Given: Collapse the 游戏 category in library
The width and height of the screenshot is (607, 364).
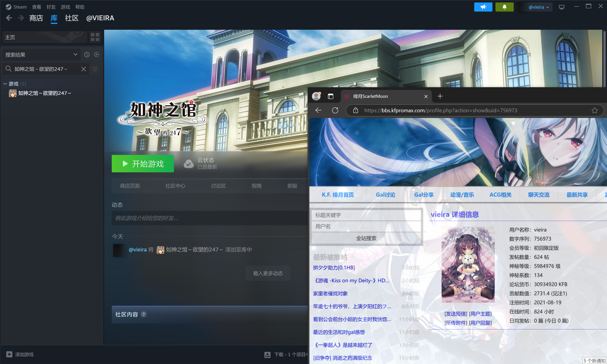Looking at the screenshot, I should tap(5, 84).
